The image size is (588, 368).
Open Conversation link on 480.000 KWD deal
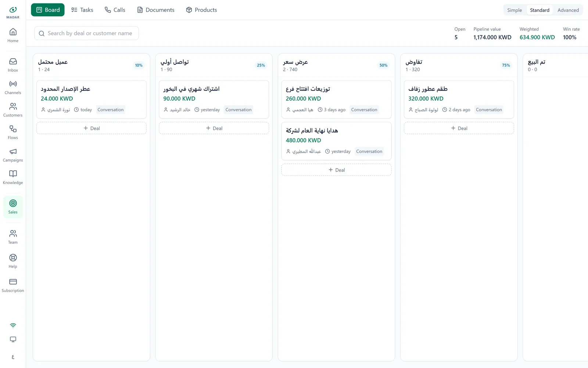point(369,151)
